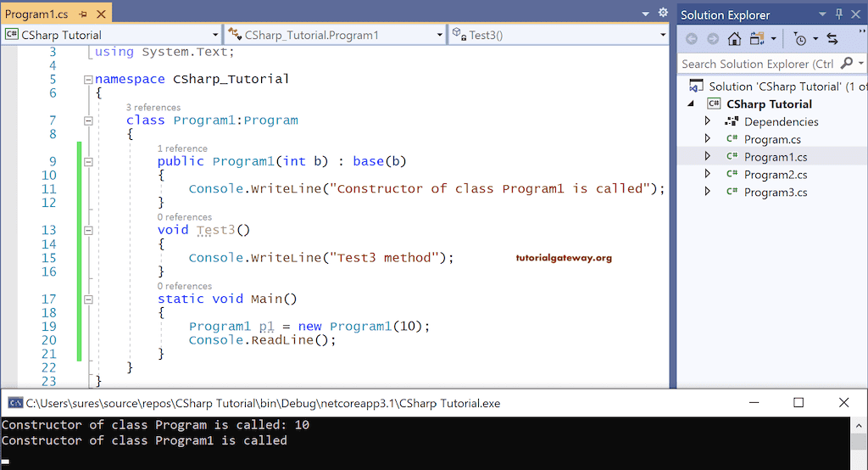Click the 'namespace' keyword on line 5
Viewport: 868px width, 470px height.
(x=130, y=79)
